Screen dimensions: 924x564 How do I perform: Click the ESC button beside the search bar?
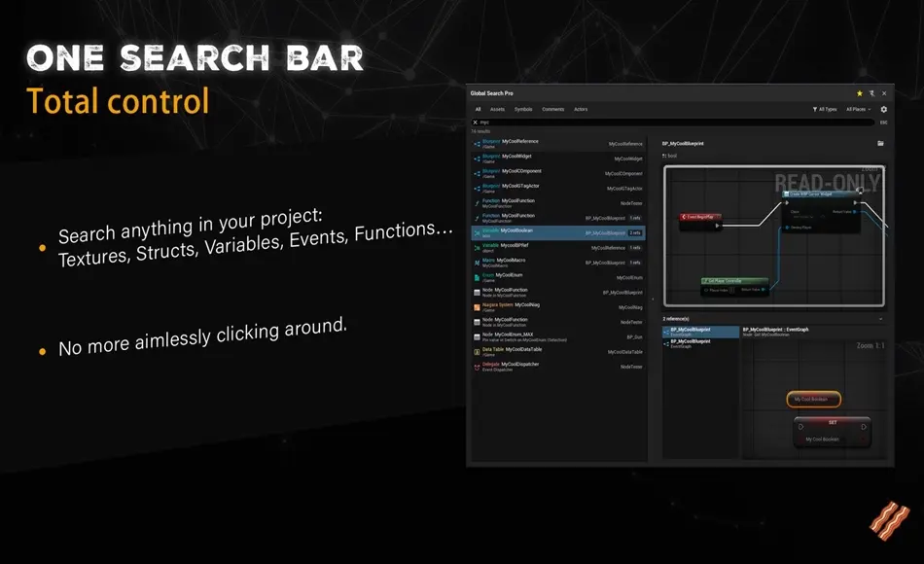tap(883, 123)
